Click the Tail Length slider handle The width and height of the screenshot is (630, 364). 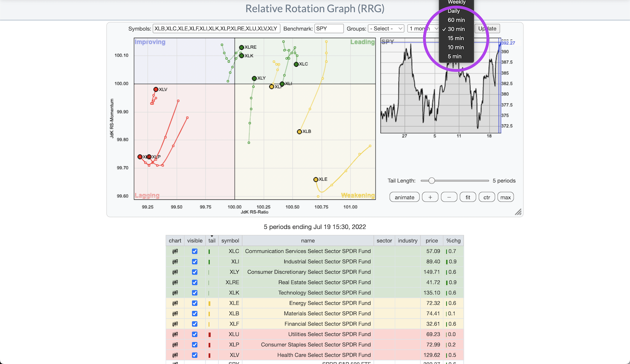point(431,181)
